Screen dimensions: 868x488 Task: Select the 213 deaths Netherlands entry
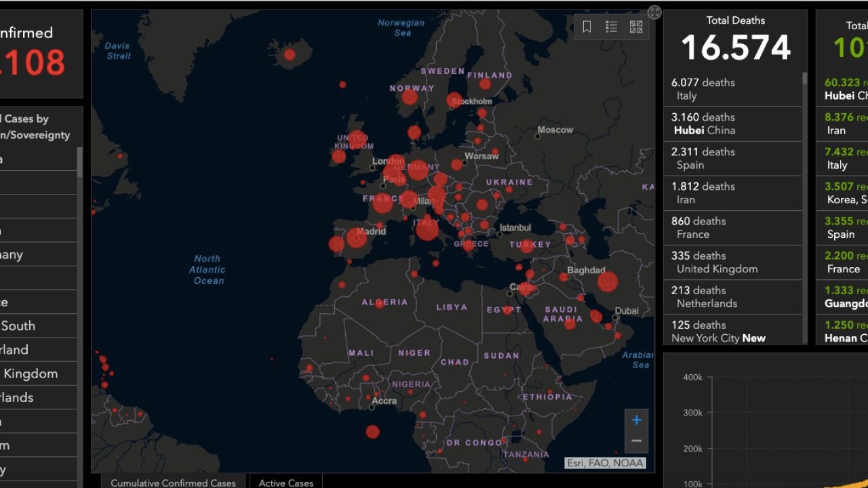pyautogui.click(x=732, y=296)
